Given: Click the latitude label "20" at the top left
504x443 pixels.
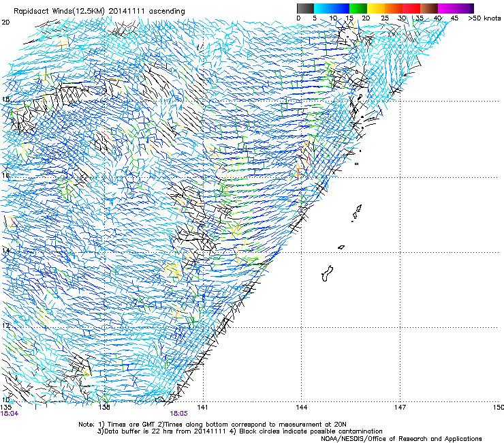Looking at the screenshot, I should point(5,22).
